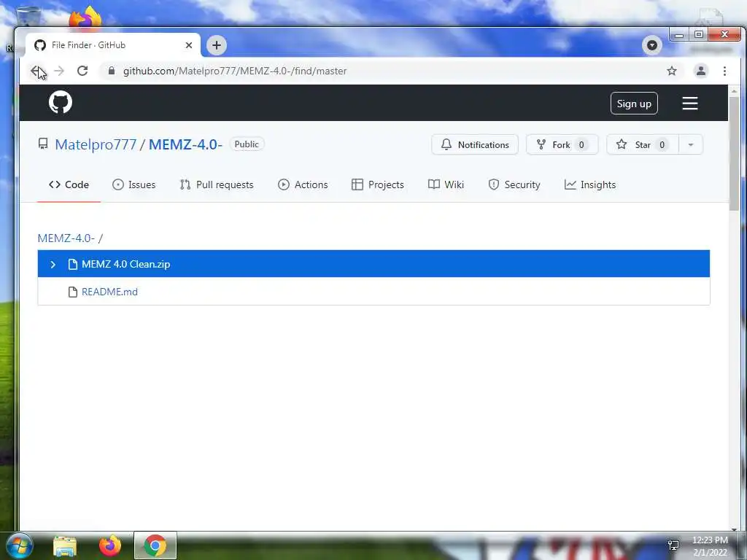Launch Firefox from the taskbar
The image size is (747, 560).
(x=110, y=545)
